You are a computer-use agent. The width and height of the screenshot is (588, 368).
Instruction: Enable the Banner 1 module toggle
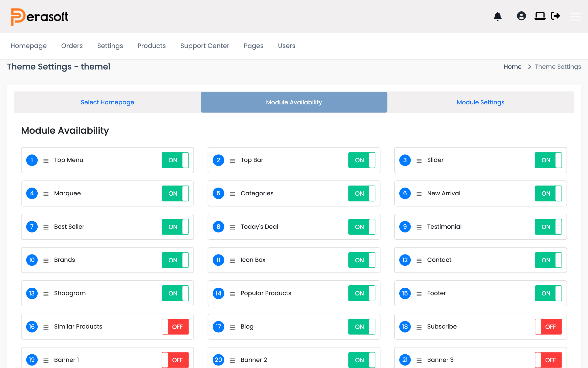(x=175, y=360)
